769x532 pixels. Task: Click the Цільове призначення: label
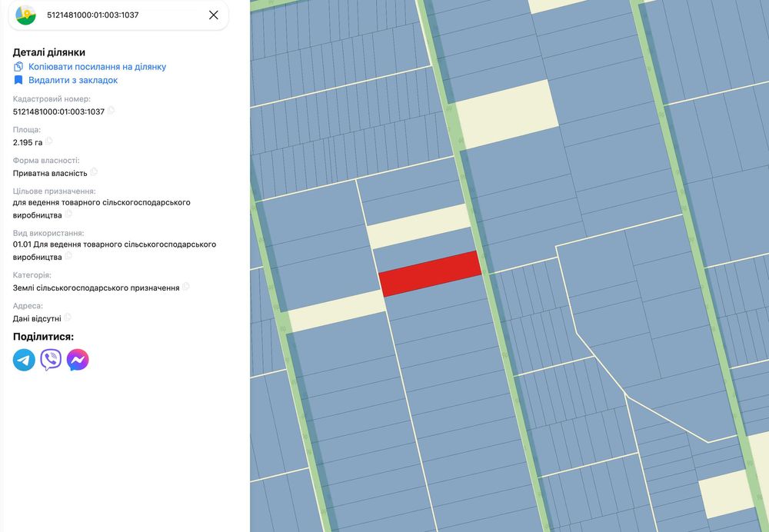pos(55,191)
